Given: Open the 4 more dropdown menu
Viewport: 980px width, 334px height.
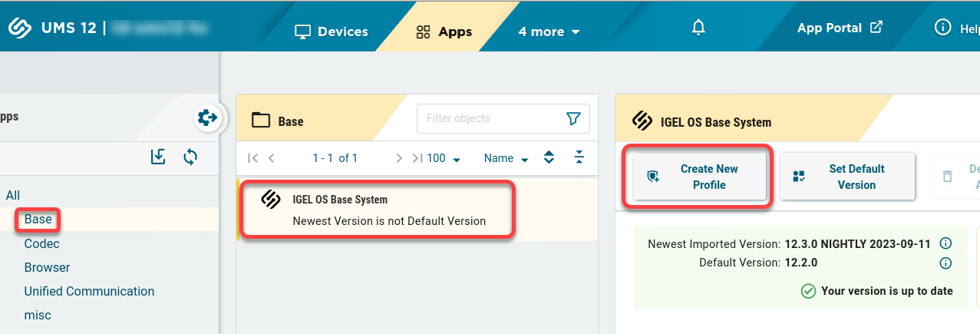Looking at the screenshot, I should coord(549,31).
